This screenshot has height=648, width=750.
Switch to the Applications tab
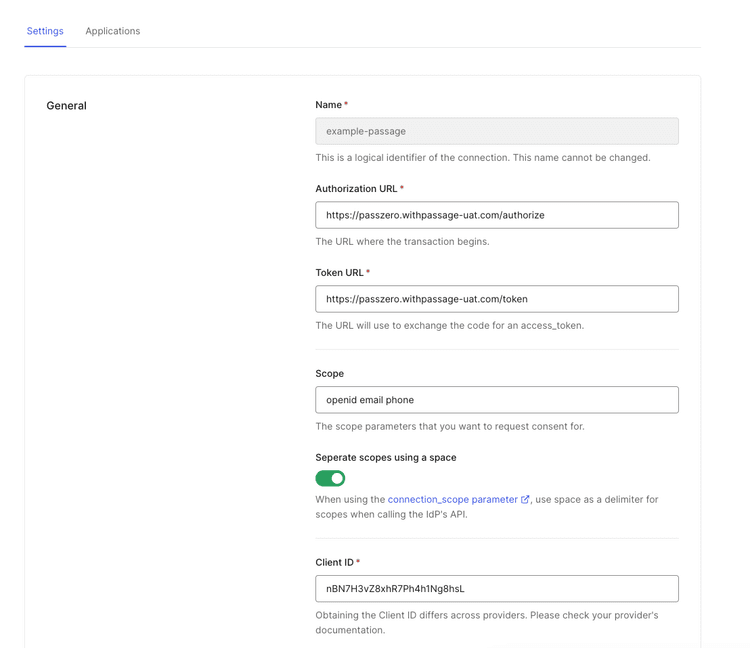pos(112,31)
